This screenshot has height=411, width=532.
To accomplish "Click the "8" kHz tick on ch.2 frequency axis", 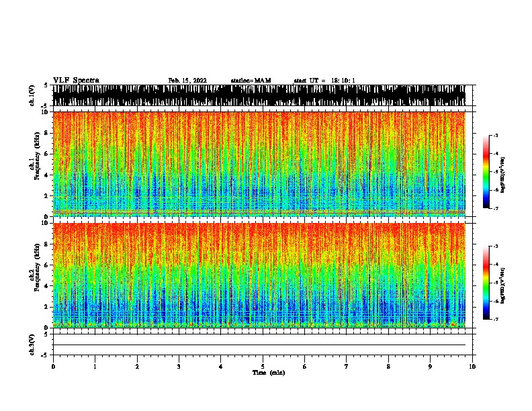I will click(x=47, y=244).
